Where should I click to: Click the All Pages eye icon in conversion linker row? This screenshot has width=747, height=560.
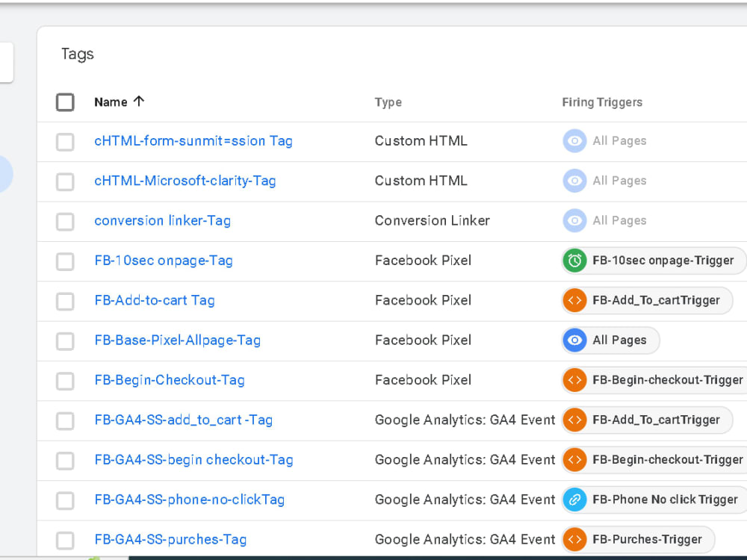tap(574, 220)
